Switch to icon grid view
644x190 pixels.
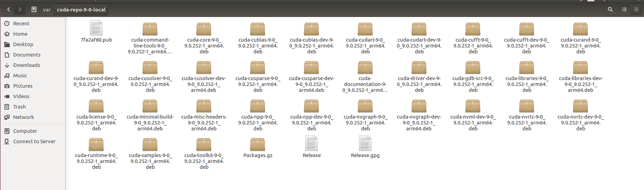[636, 9]
